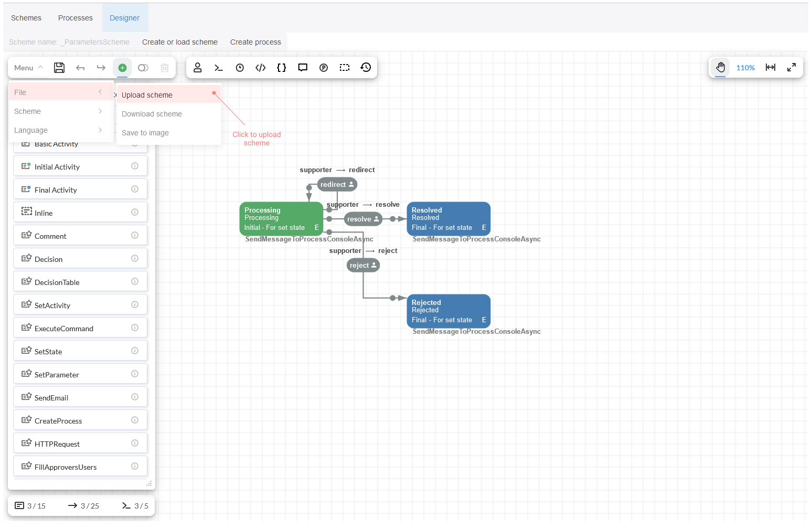Viewport: 812px width, 528px height.
Task: Toggle the overlapping circles switch in toolbar
Action: [x=143, y=68]
